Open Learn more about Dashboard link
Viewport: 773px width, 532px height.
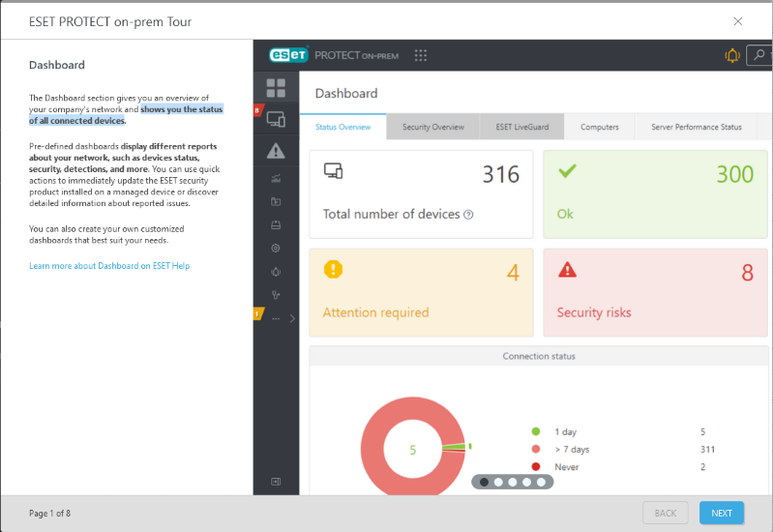click(x=109, y=265)
